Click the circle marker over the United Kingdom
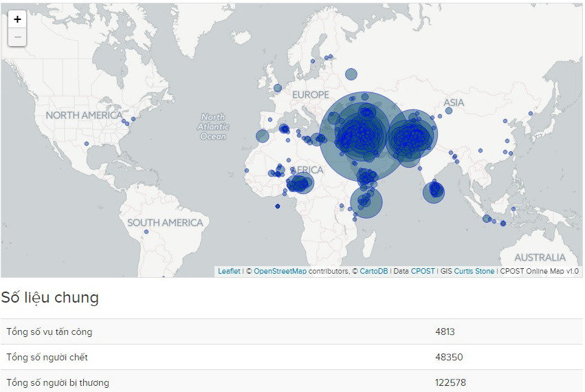 (278, 88)
